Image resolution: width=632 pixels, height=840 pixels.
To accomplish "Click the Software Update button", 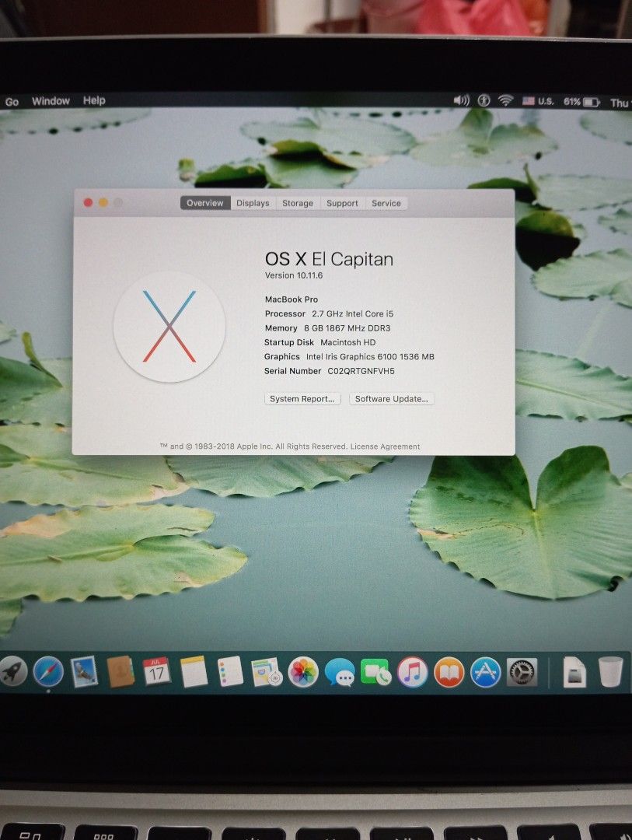I will pos(392,398).
